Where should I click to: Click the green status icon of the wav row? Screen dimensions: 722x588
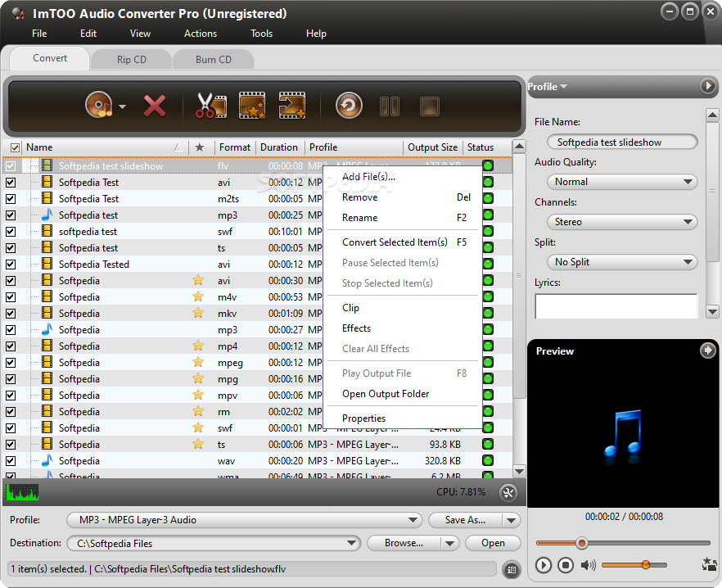(488, 460)
